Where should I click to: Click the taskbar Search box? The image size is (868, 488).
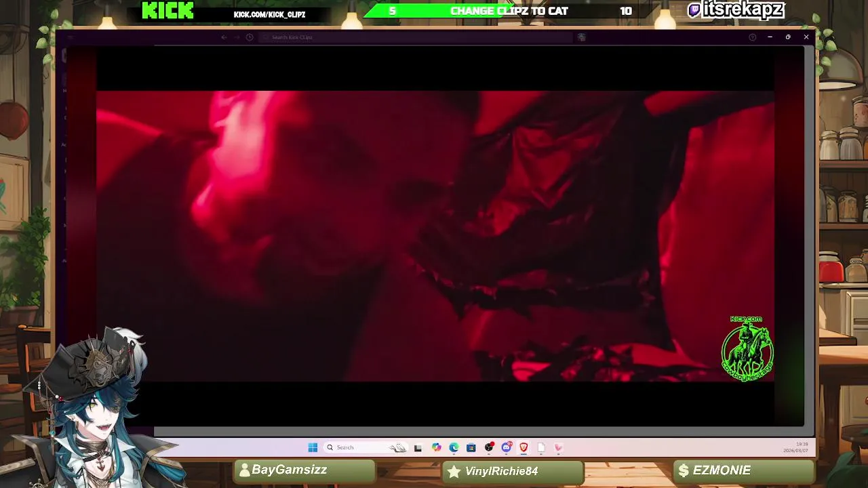pyautogui.click(x=366, y=447)
